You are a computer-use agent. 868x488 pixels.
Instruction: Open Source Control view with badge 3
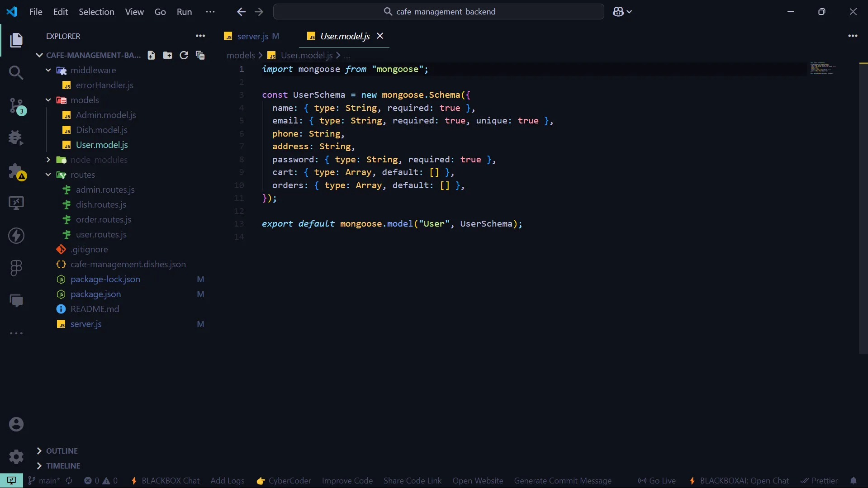point(17,106)
